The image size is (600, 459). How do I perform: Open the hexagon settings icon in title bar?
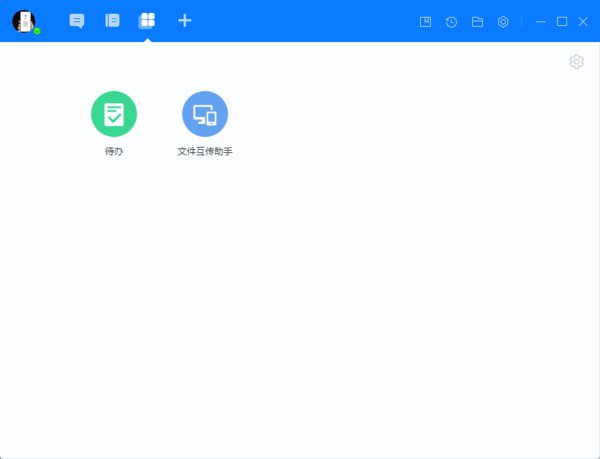tap(503, 22)
